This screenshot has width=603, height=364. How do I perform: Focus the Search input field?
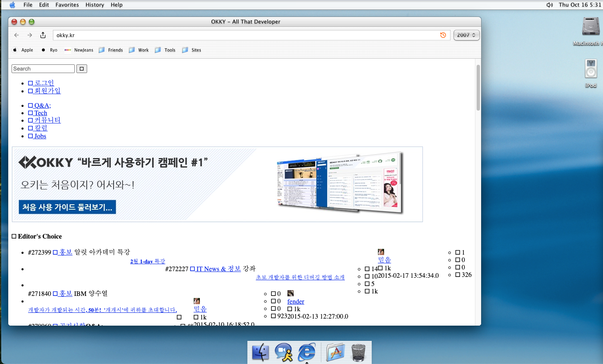[x=43, y=69]
